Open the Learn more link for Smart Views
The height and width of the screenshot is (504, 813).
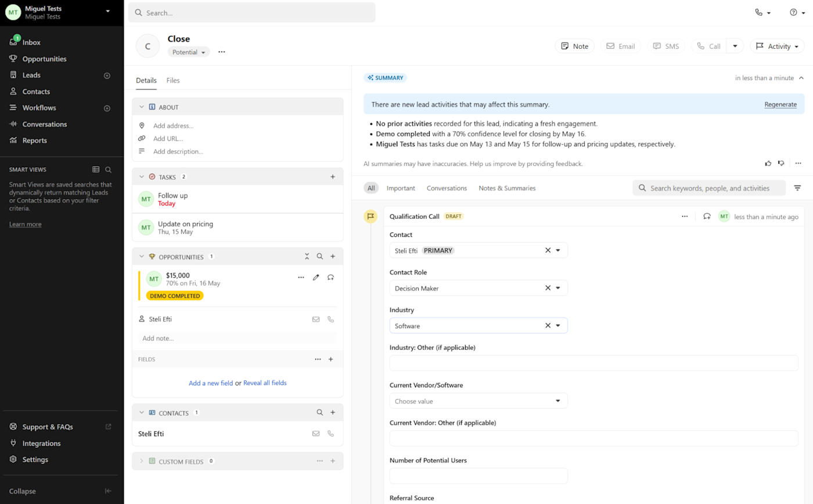pos(25,225)
